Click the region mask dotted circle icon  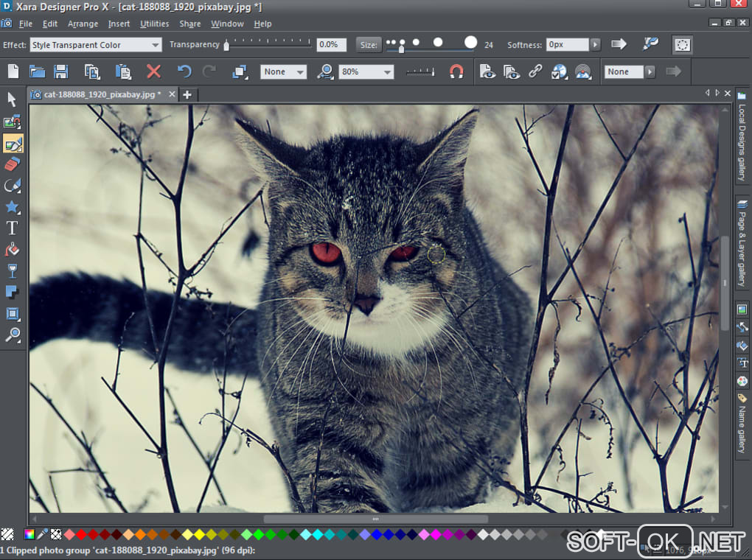[682, 45]
